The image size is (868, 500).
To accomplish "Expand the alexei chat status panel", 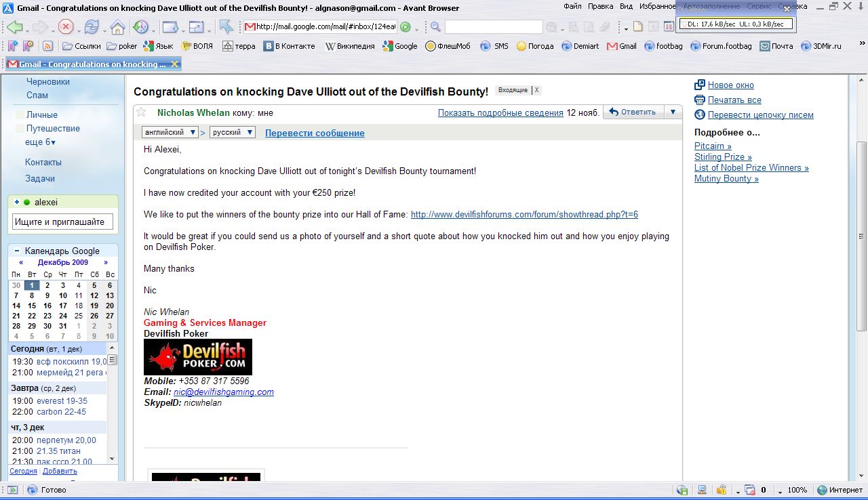I will coord(17,202).
